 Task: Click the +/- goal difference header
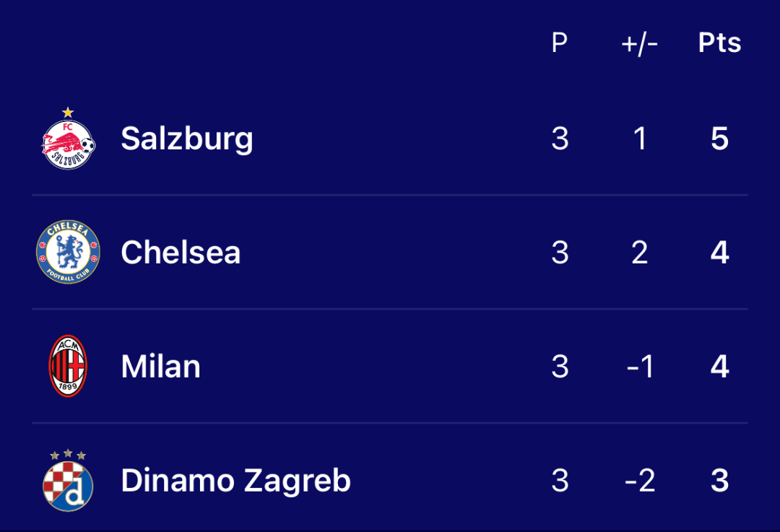(640, 44)
